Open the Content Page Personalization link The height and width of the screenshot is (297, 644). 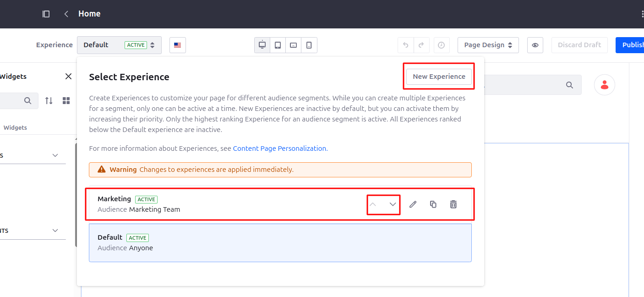(x=280, y=148)
